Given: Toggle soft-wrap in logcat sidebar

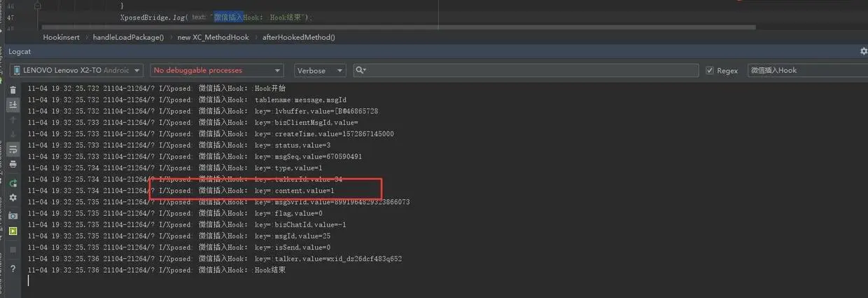Looking at the screenshot, I should [13, 150].
